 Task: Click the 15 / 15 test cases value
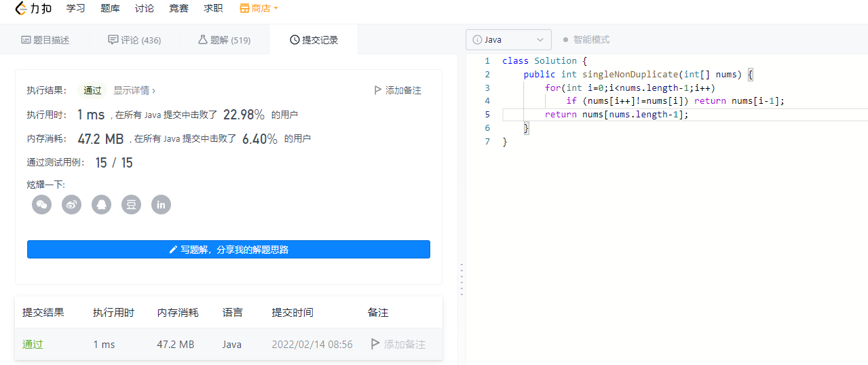click(x=114, y=163)
